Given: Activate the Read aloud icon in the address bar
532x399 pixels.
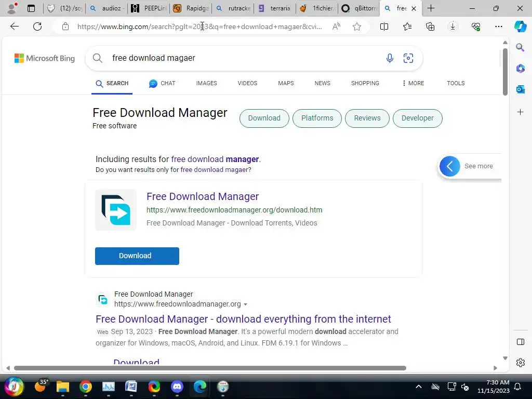Looking at the screenshot, I should (336, 26).
